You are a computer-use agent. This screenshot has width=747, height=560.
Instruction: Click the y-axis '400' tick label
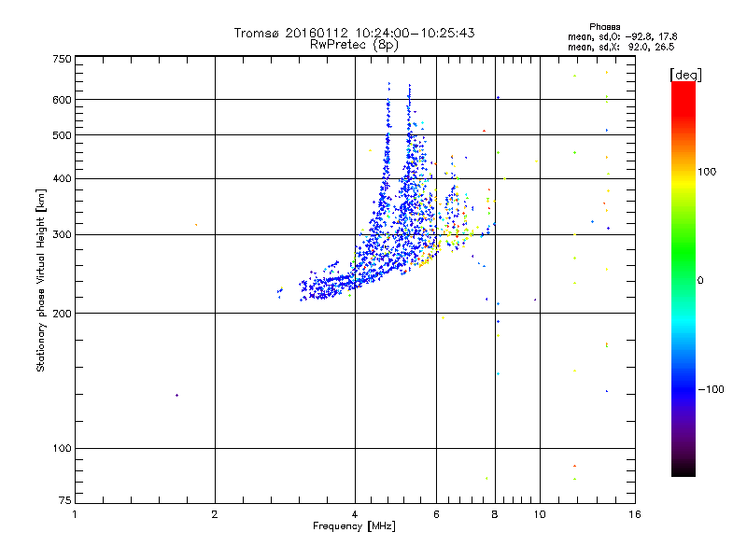tap(62, 178)
